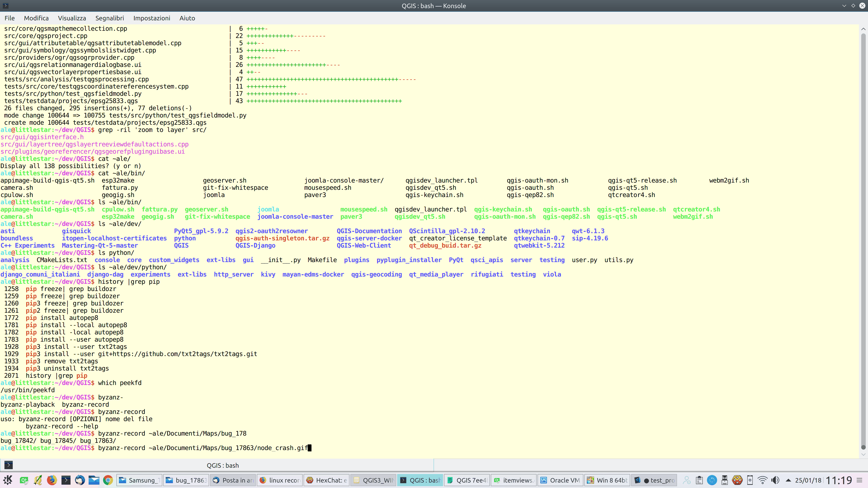Open the audio volume tray icon
868x488 pixels.
pyautogui.click(x=775, y=480)
